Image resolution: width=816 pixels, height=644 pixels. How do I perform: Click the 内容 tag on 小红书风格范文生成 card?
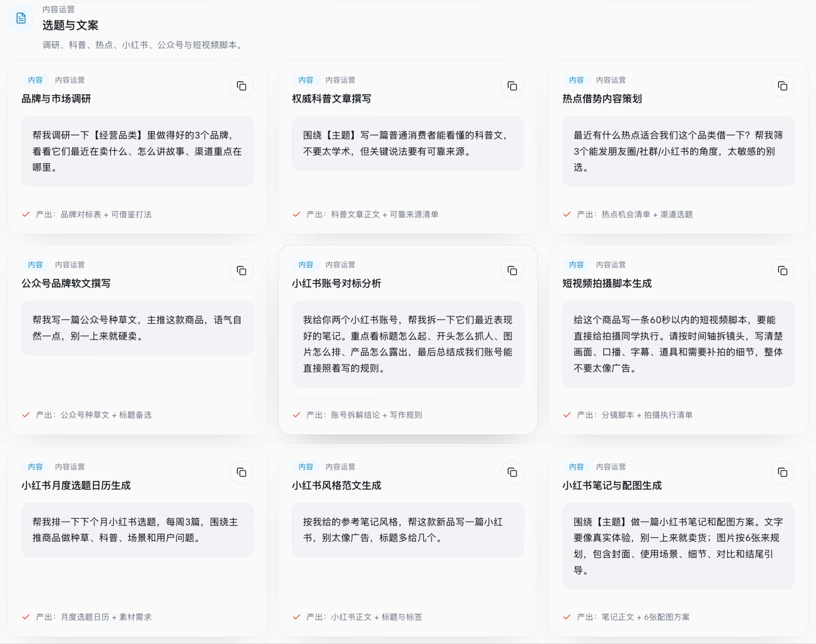[306, 467]
